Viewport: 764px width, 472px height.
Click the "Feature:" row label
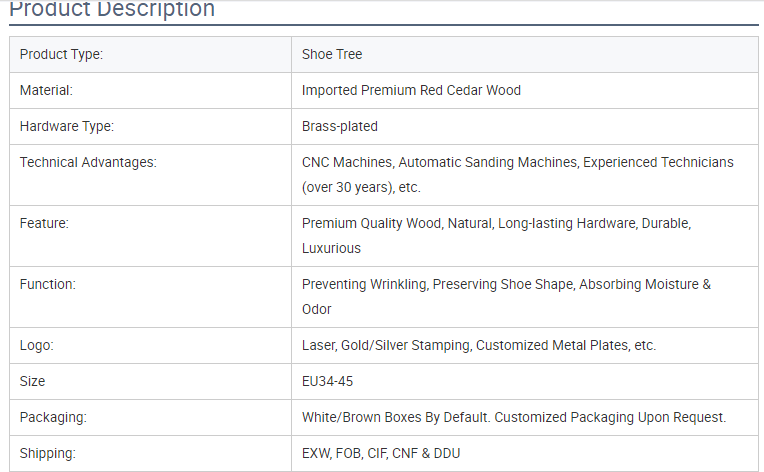click(x=45, y=223)
